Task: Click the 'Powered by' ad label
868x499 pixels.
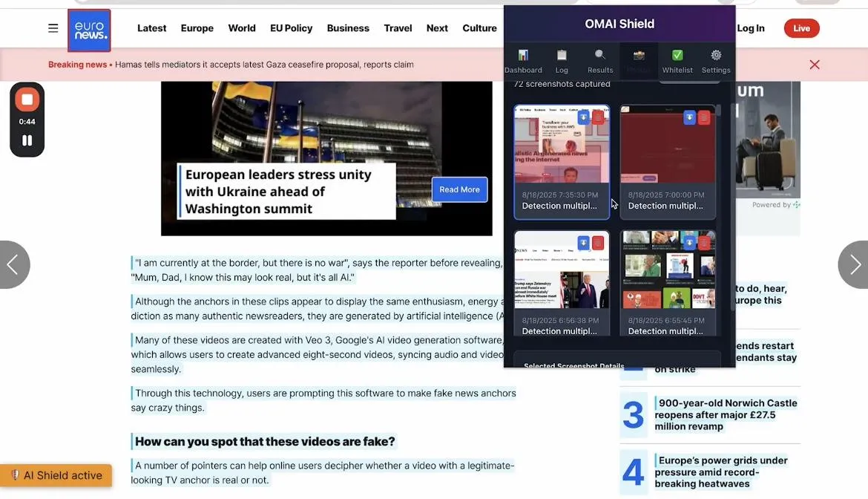Action: click(x=775, y=205)
